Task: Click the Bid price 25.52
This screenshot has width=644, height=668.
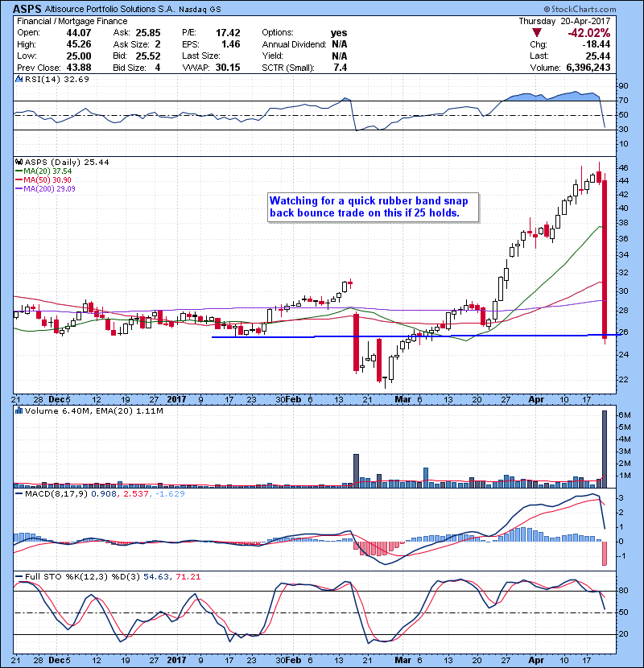Action: 148,56
